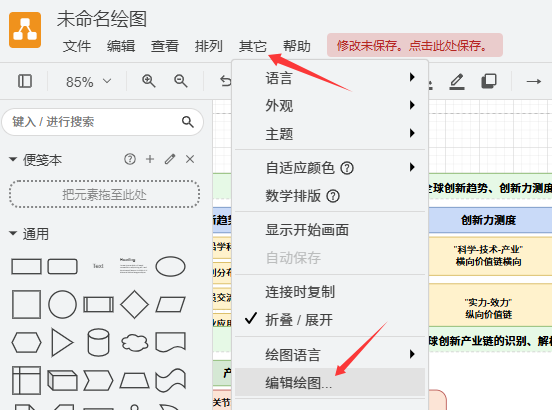Click the connection arrow style icon
552x410 pixels.
(x=534, y=82)
